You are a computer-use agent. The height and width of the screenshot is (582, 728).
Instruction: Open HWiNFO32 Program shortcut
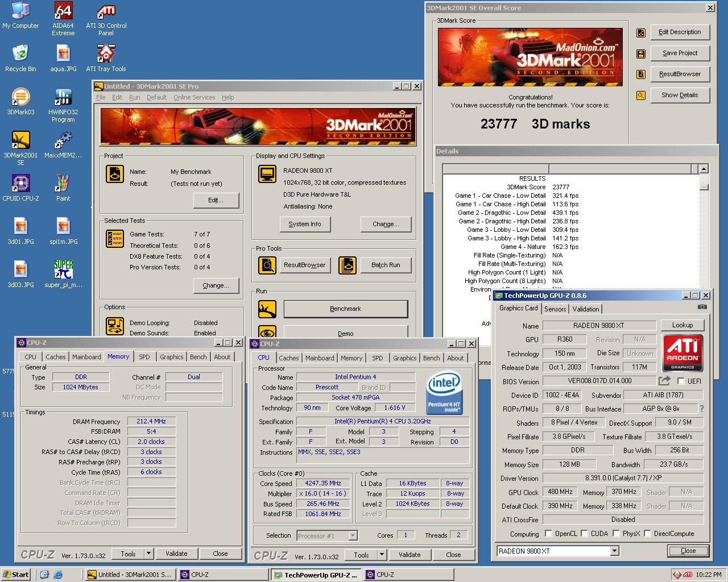tap(63, 105)
